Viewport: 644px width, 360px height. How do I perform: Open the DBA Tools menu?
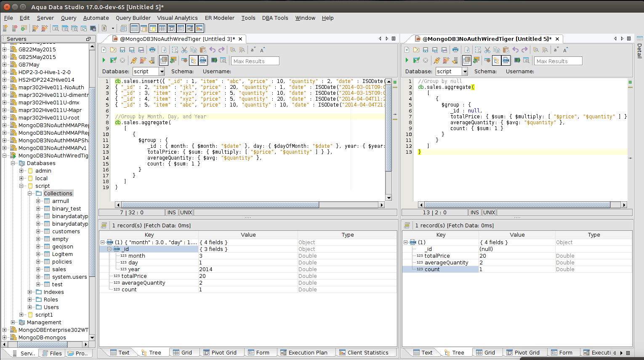[275, 18]
